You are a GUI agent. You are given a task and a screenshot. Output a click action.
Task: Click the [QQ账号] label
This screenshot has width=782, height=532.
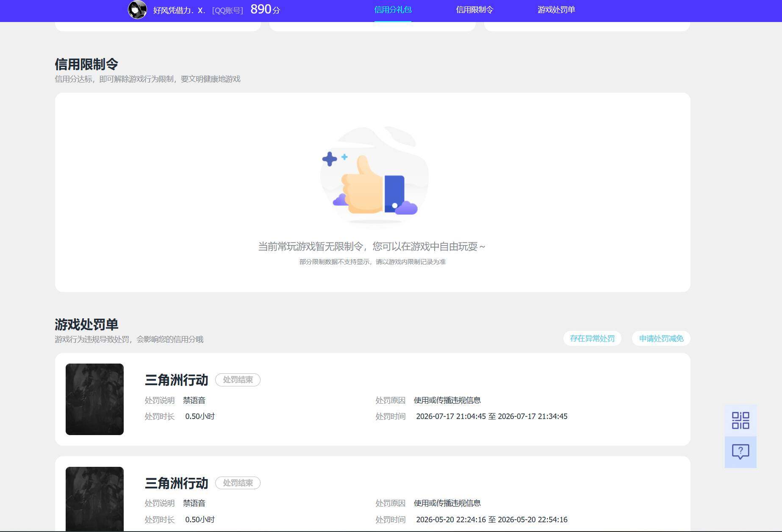[227, 11]
